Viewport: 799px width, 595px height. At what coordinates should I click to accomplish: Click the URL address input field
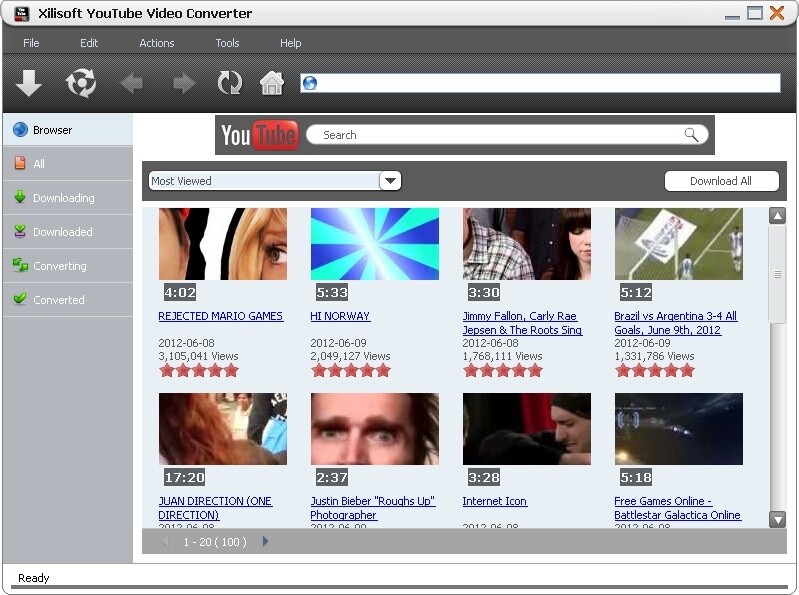(x=540, y=83)
